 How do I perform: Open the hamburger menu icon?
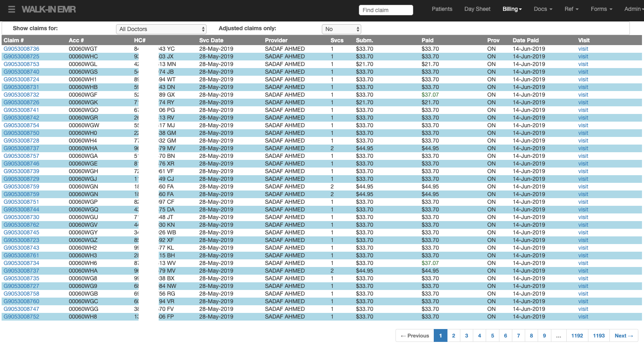click(x=12, y=9)
